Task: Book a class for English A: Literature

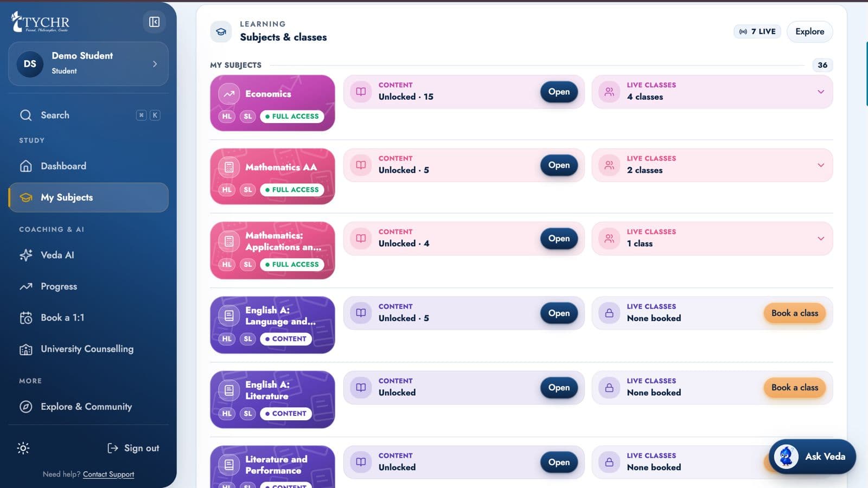Action: pos(795,388)
